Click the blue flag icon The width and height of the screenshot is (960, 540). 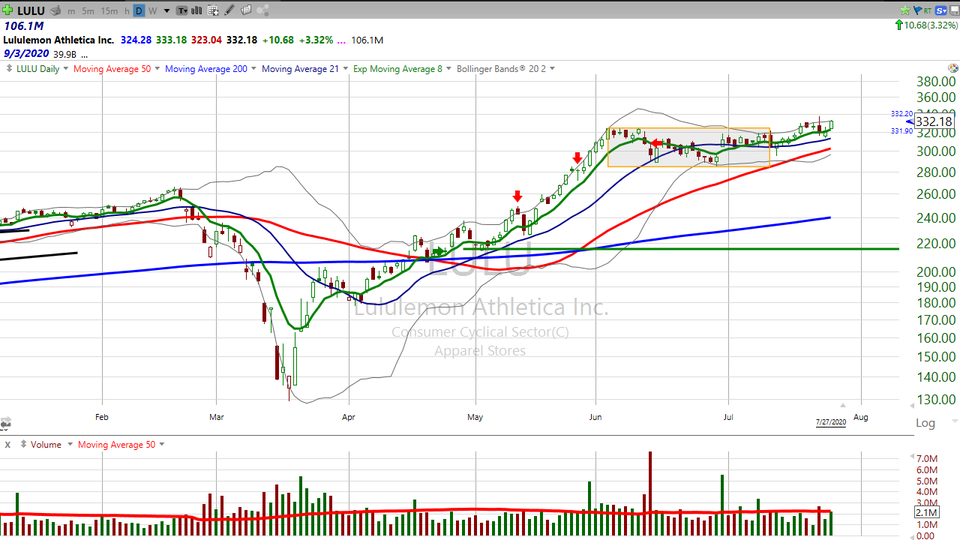917,10
